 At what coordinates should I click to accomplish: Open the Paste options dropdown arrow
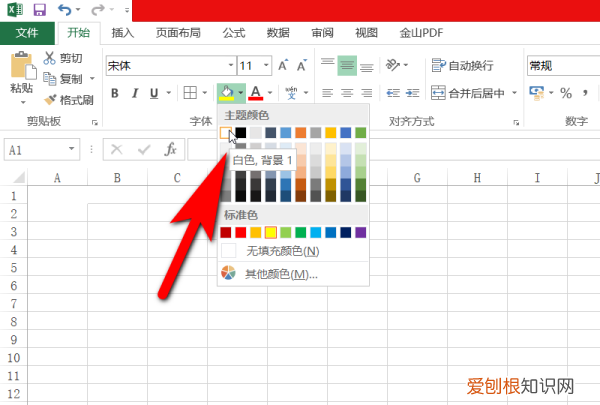coord(23,102)
